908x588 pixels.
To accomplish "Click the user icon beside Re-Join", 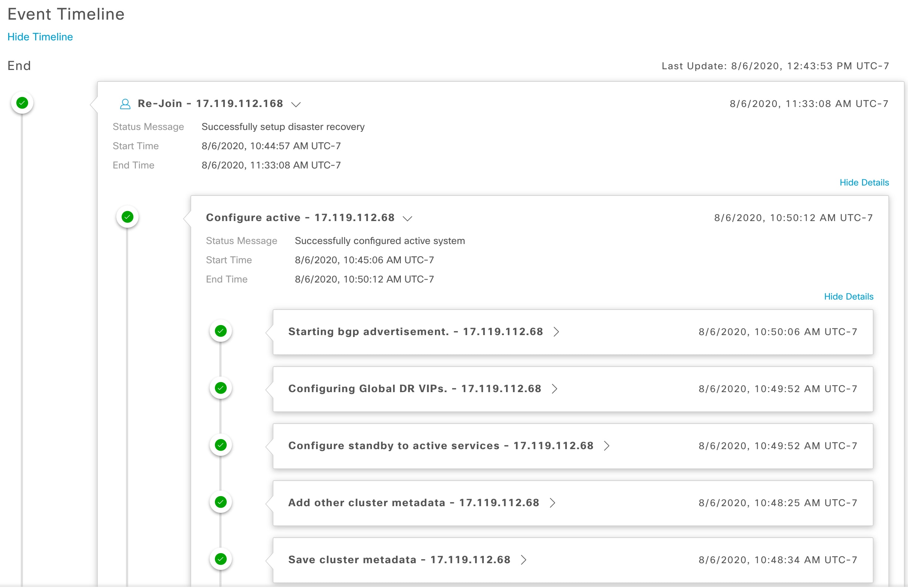I will (x=125, y=104).
